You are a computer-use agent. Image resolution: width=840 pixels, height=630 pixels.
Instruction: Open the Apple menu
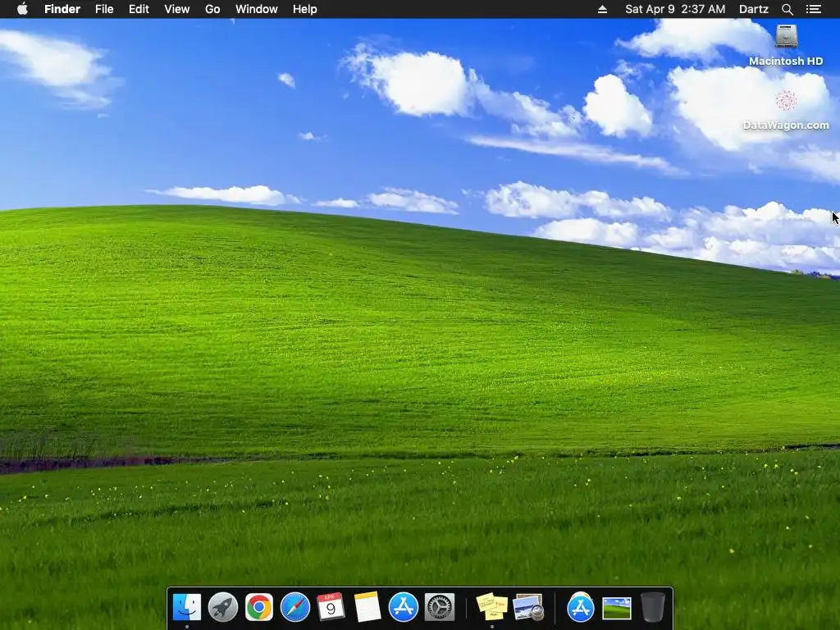click(22, 9)
